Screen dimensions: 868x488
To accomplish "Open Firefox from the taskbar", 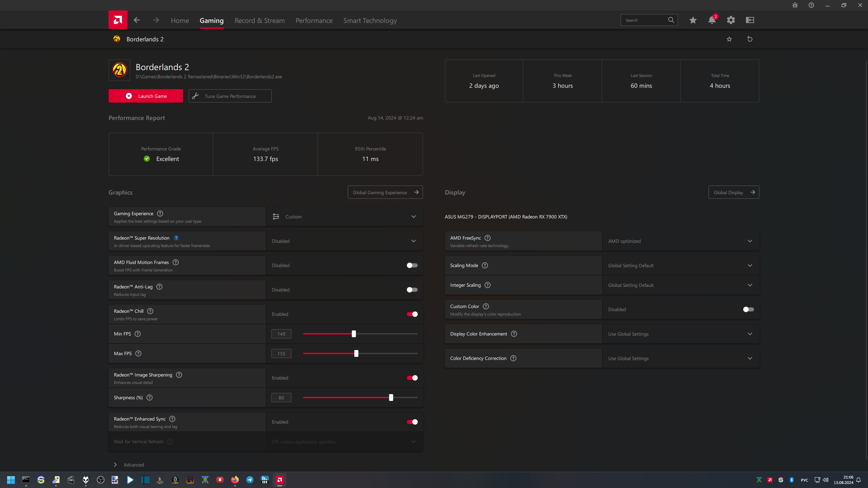I will coord(235,480).
